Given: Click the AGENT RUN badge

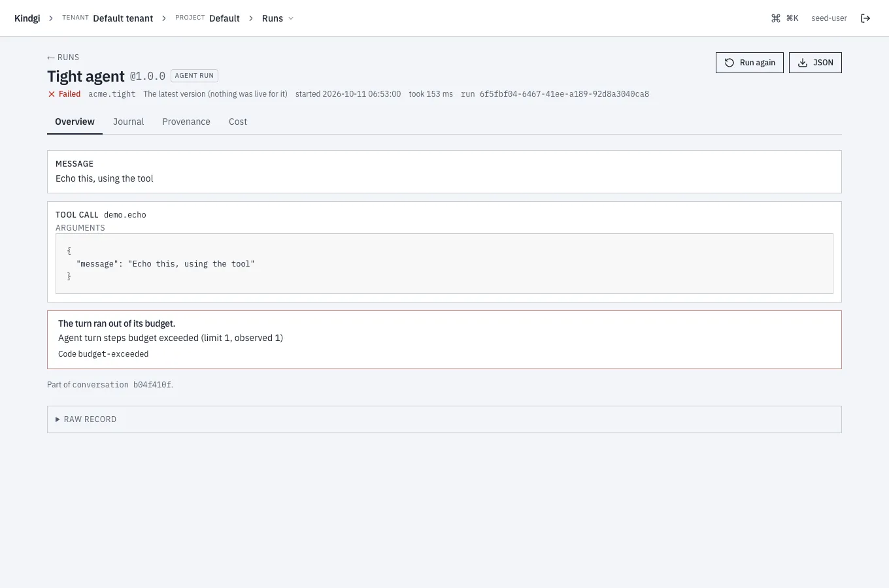Looking at the screenshot, I should click(x=194, y=76).
